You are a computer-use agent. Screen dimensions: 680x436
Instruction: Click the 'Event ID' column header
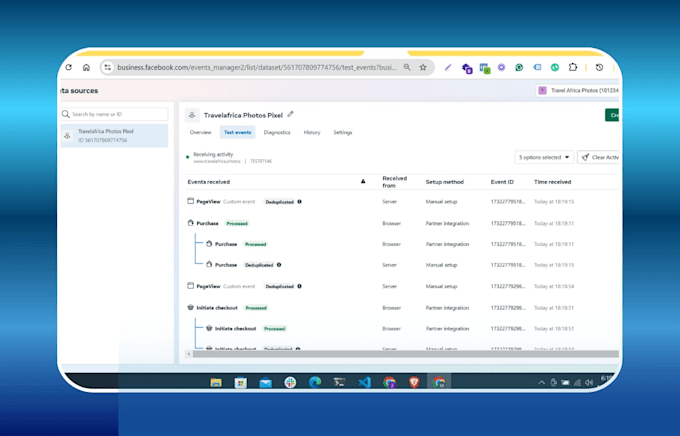point(502,182)
